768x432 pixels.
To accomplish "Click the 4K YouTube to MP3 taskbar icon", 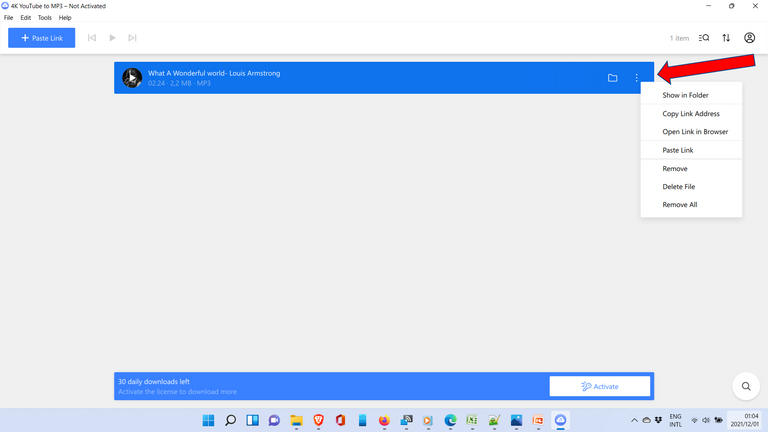I will pyautogui.click(x=560, y=420).
